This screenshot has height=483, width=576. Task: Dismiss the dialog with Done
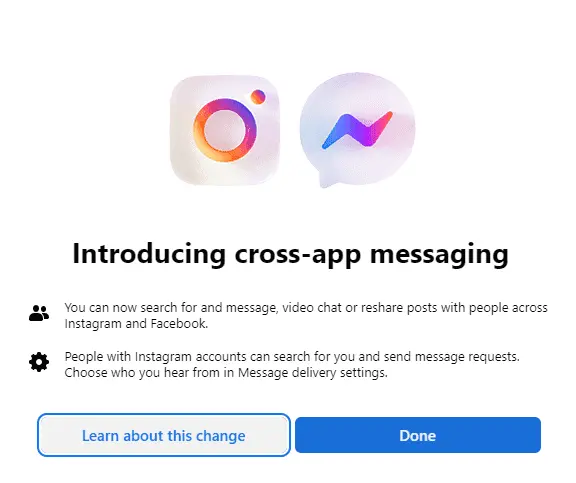click(418, 435)
